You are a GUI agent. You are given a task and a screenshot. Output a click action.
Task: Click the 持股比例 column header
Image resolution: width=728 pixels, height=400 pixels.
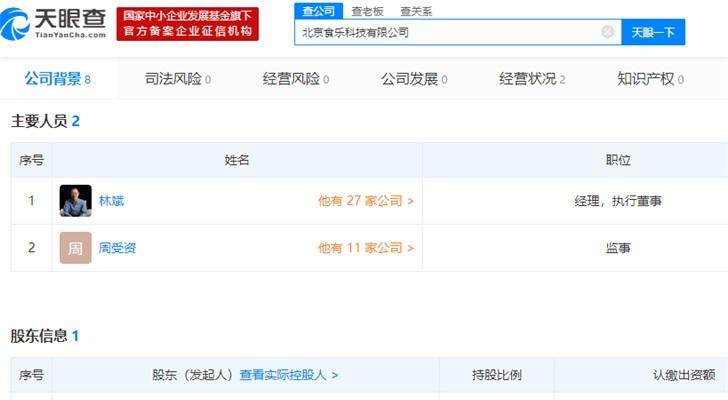pyautogui.click(x=497, y=374)
